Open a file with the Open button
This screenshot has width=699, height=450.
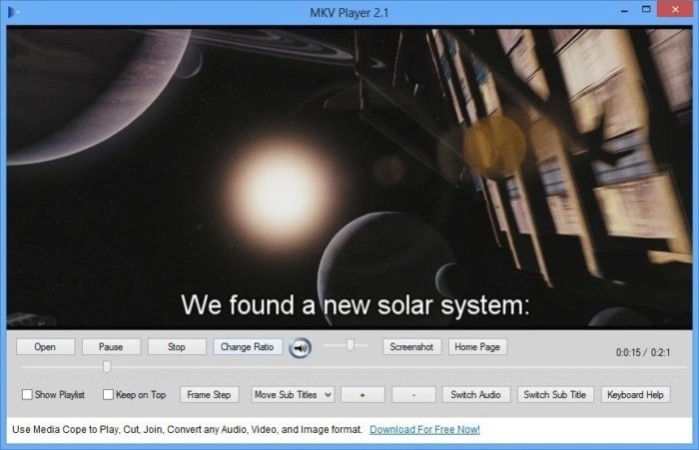[x=45, y=347]
